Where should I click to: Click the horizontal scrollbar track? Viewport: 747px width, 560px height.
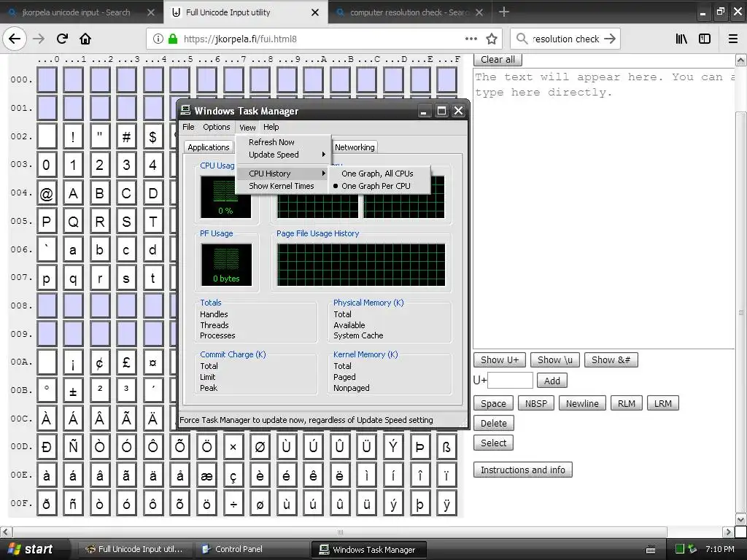[x=340, y=532]
